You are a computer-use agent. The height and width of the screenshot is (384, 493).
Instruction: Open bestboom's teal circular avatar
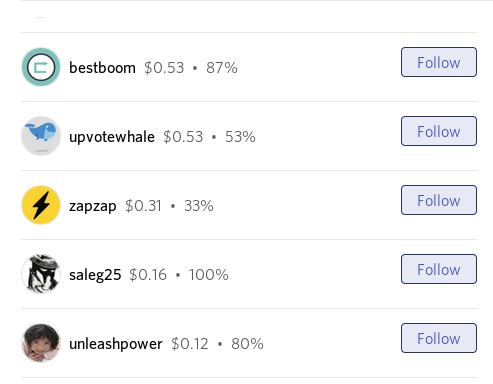41,67
